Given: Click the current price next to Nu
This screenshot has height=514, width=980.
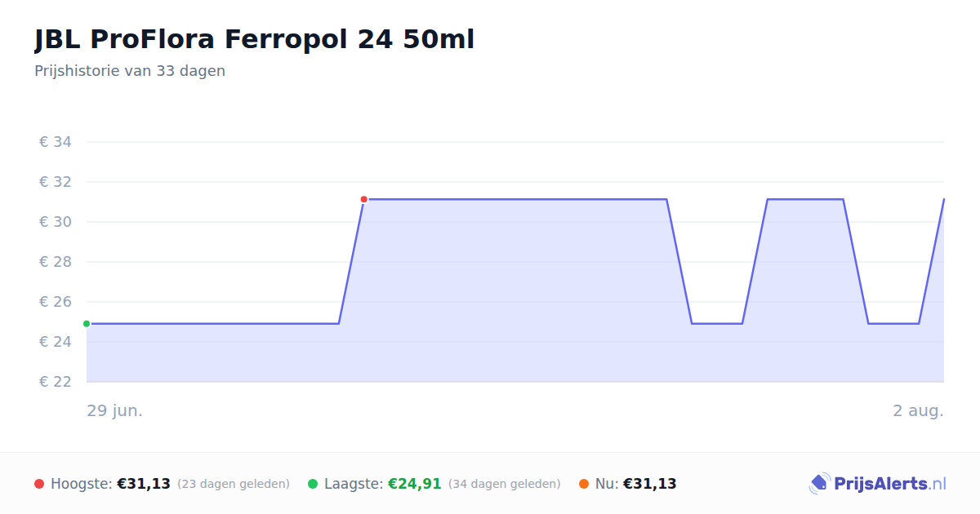Looking at the screenshot, I should [649, 484].
